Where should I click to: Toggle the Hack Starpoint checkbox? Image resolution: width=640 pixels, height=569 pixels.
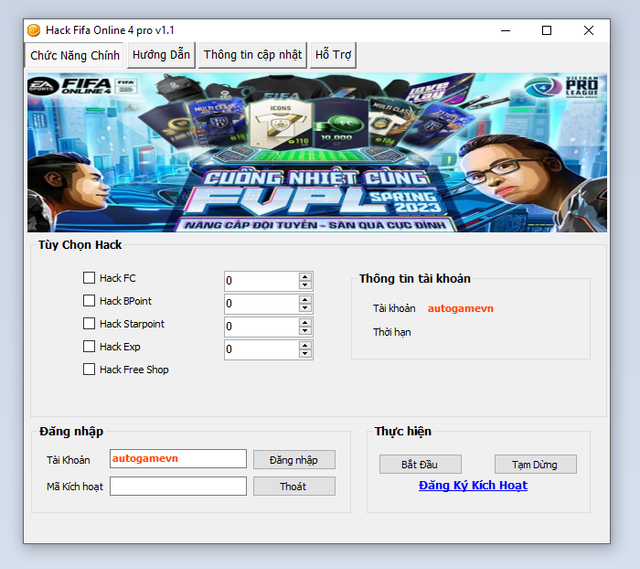point(89,324)
